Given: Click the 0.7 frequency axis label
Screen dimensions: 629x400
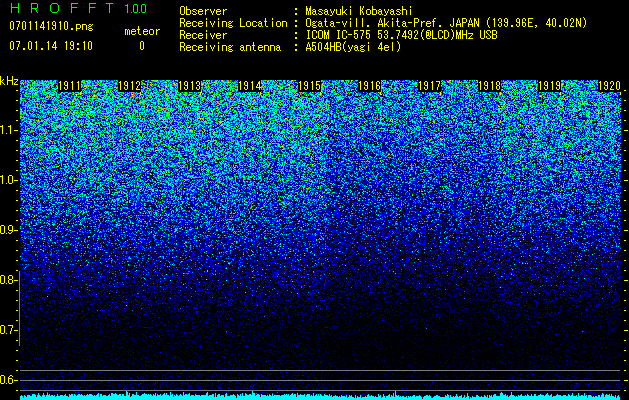Looking at the screenshot, I should coord(7,330).
